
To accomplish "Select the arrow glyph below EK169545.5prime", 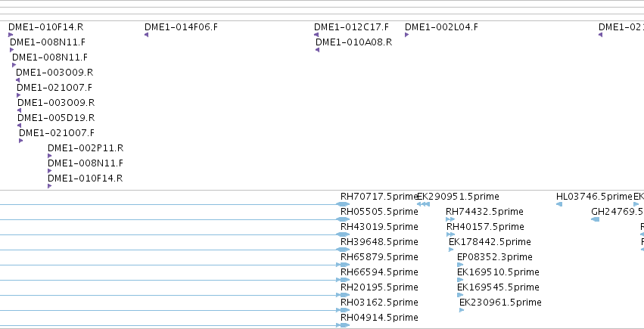I will click(x=460, y=295).
